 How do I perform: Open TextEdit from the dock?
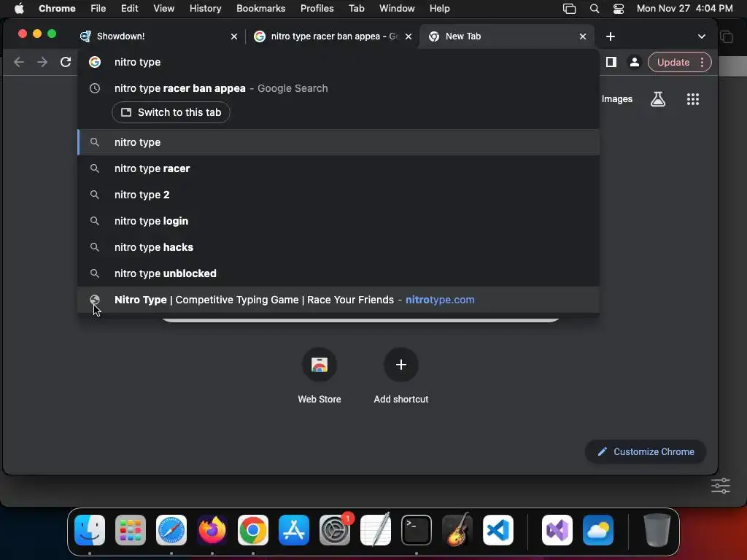point(376,530)
